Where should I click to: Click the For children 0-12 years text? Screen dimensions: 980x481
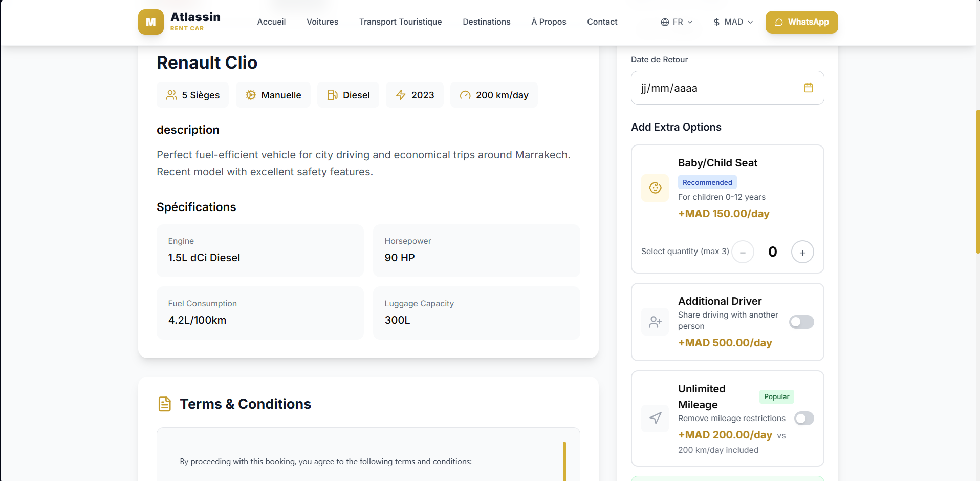click(722, 197)
